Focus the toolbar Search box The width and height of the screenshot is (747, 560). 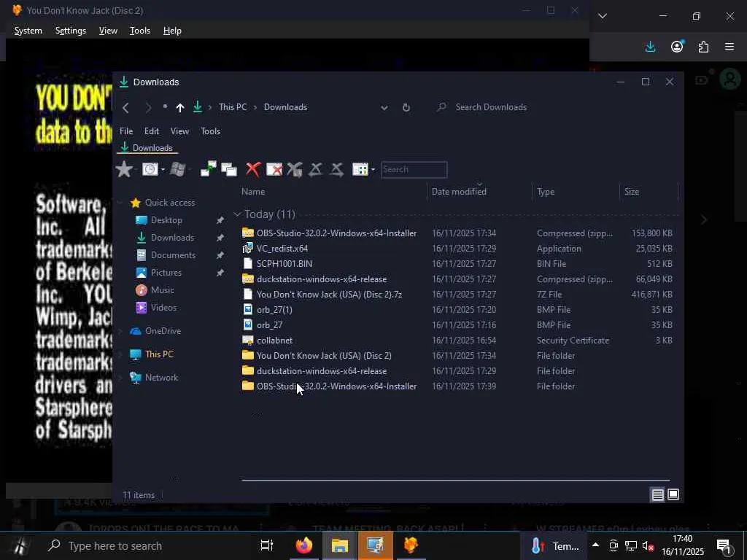point(414,169)
